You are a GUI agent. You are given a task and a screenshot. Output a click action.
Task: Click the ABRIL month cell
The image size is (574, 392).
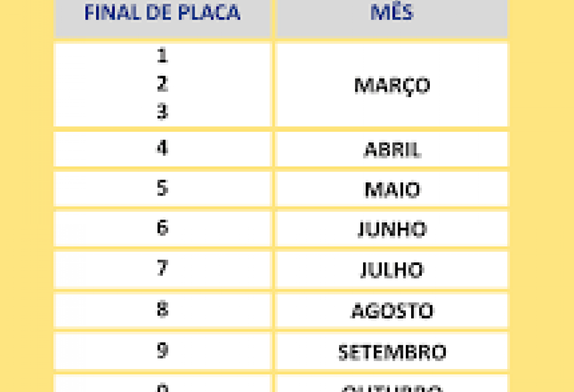392,150
